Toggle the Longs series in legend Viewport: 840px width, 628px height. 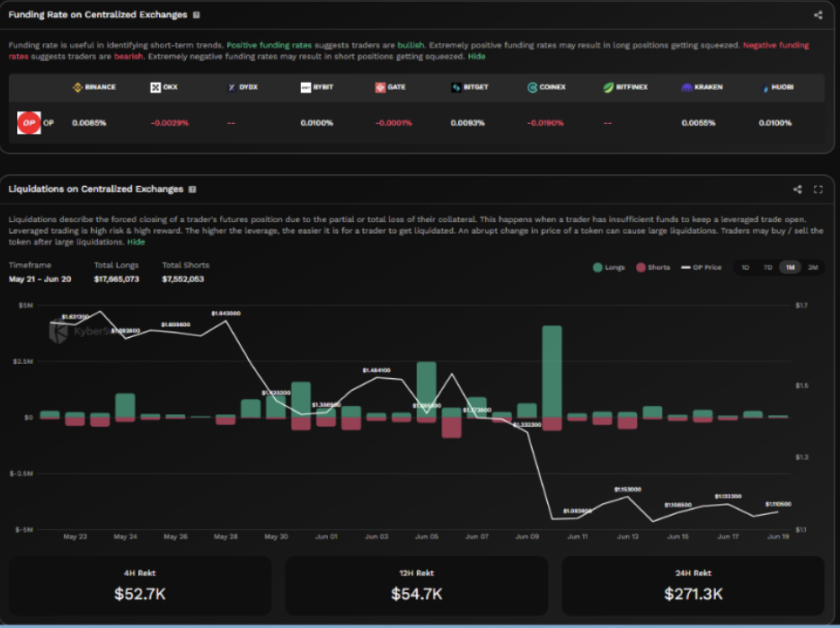[x=609, y=268]
